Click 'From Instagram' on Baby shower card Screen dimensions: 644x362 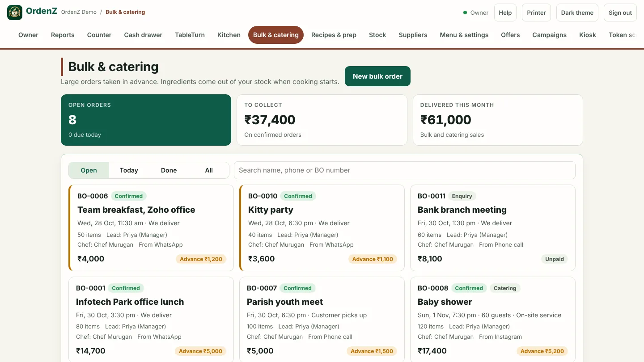(500, 337)
